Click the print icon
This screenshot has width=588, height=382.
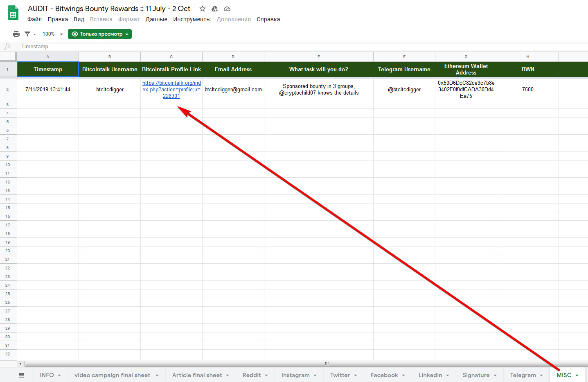16,34
